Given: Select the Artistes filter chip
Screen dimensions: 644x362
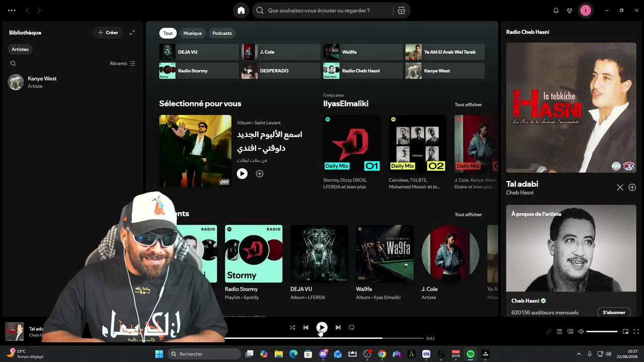Looking at the screenshot, I should point(20,49).
